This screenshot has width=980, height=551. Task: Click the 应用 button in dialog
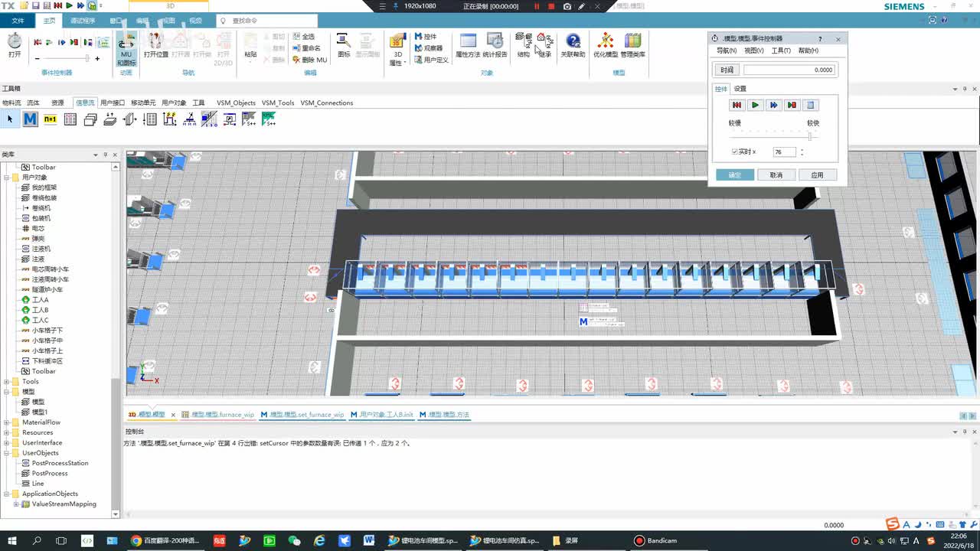(817, 175)
